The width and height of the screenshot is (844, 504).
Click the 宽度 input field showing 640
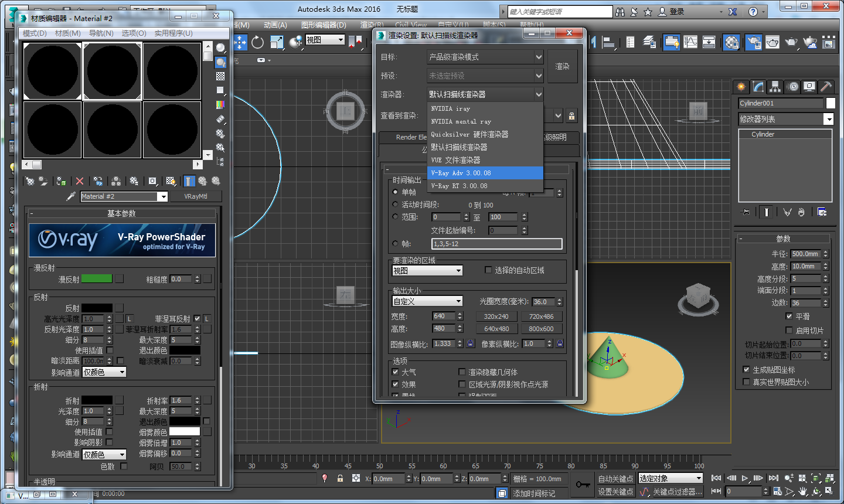point(444,316)
